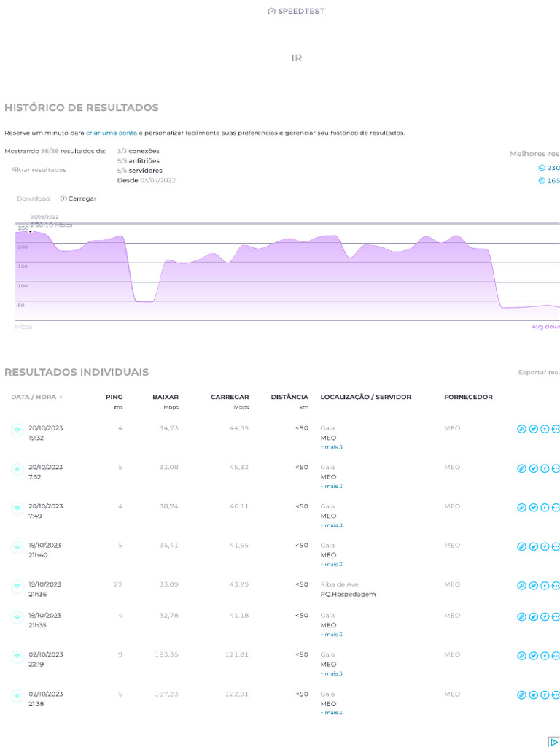Click the 230.19 Mbps chart data point

click(x=31, y=231)
